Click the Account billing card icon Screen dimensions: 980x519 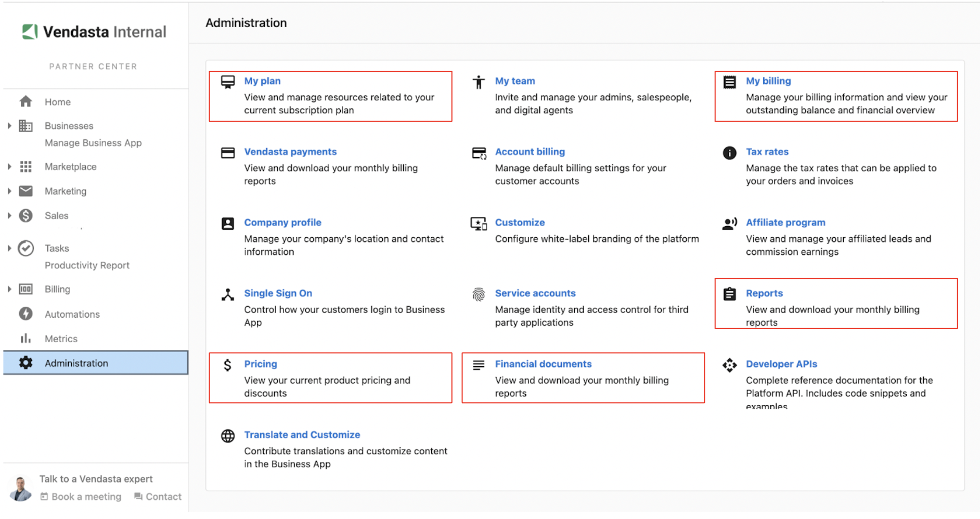pos(479,153)
